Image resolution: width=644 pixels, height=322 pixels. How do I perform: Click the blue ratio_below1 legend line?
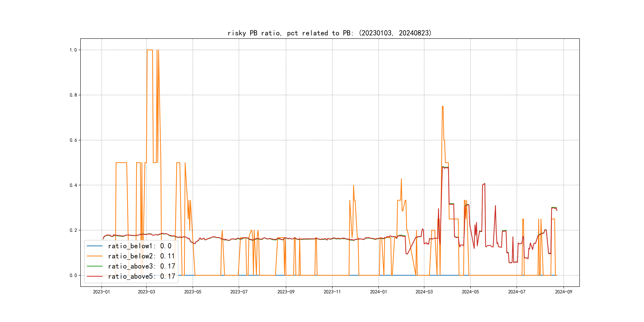point(94,246)
